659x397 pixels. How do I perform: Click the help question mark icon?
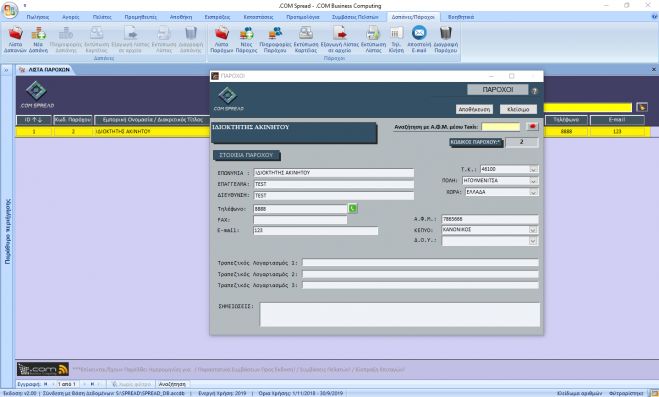click(x=535, y=91)
